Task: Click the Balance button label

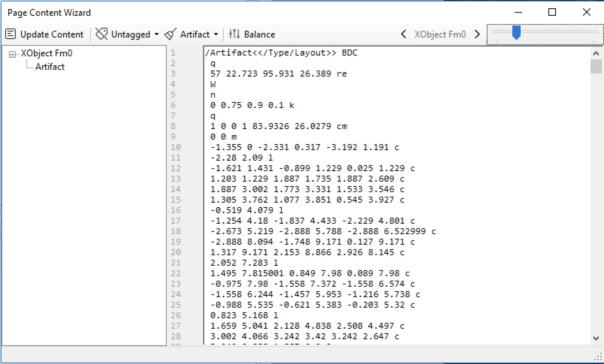Action: click(x=259, y=34)
